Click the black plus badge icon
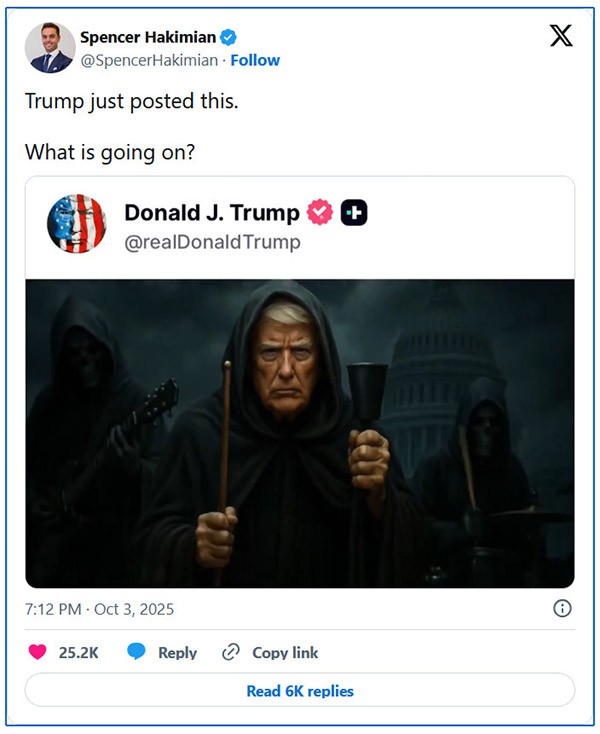Image resolution: width=600 pixels, height=734 pixels. [x=354, y=213]
